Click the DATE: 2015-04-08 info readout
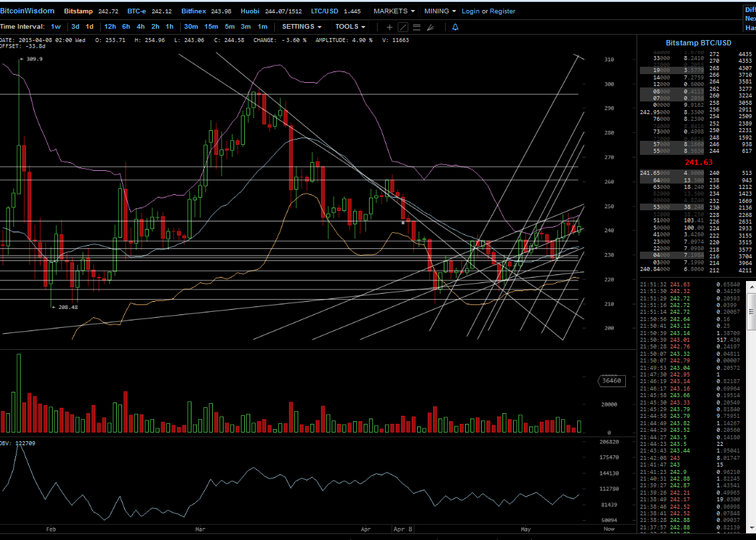 click(x=43, y=40)
